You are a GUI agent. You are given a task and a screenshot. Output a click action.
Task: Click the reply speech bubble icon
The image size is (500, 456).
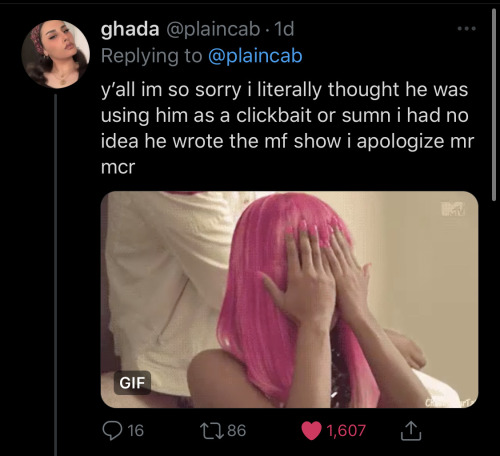[x=112, y=431]
